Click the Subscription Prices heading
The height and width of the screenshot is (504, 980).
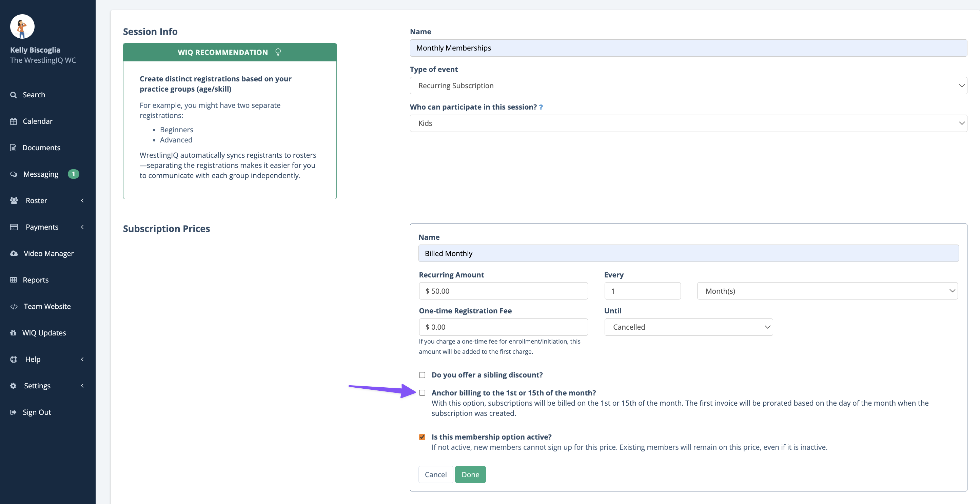click(x=166, y=229)
